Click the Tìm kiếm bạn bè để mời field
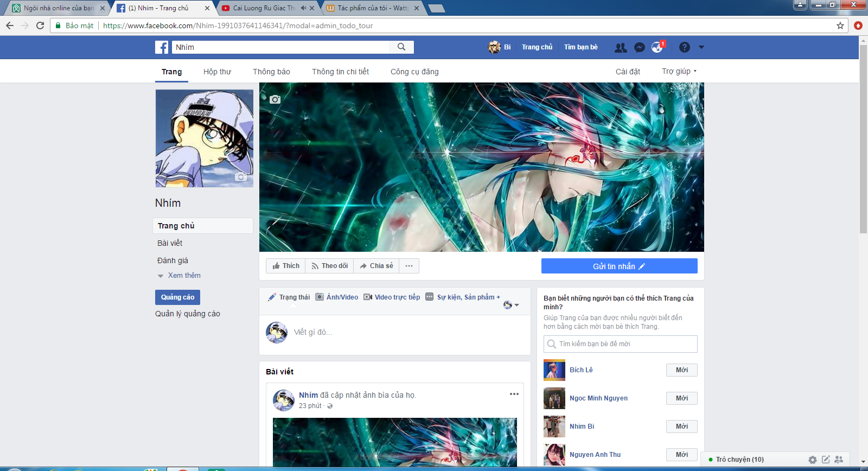868x471 pixels. (621, 344)
